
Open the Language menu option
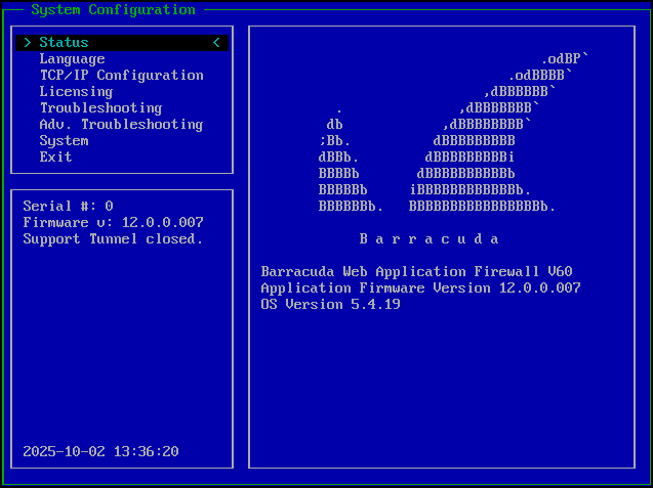(x=72, y=59)
